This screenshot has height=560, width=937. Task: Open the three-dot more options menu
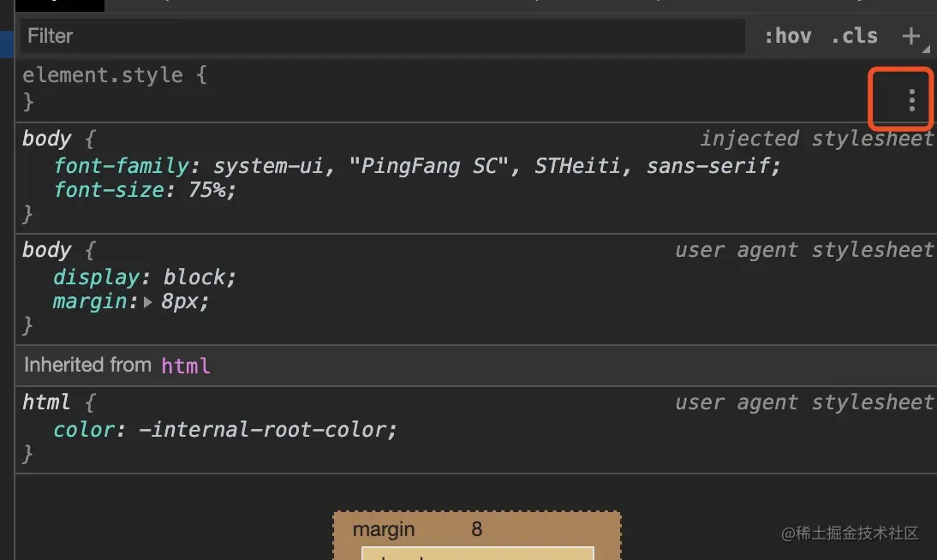(911, 100)
